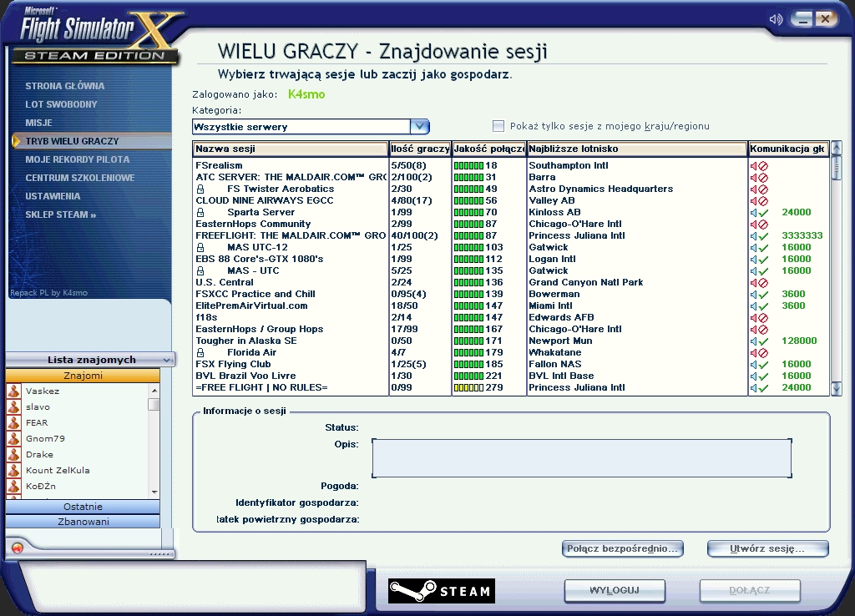The height and width of the screenshot is (616, 855).
Task: Click the voice enabled icon on Miami Intl row
Action: [x=759, y=306]
